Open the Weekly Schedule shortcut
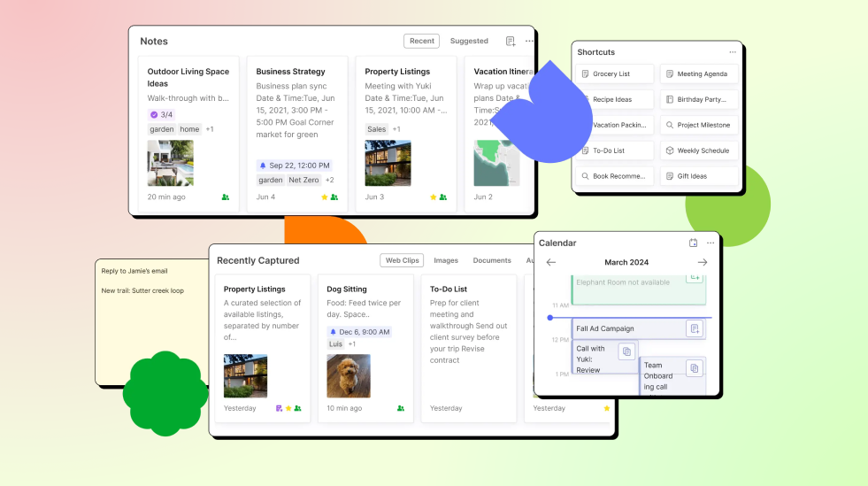868x486 pixels. (701, 150)
